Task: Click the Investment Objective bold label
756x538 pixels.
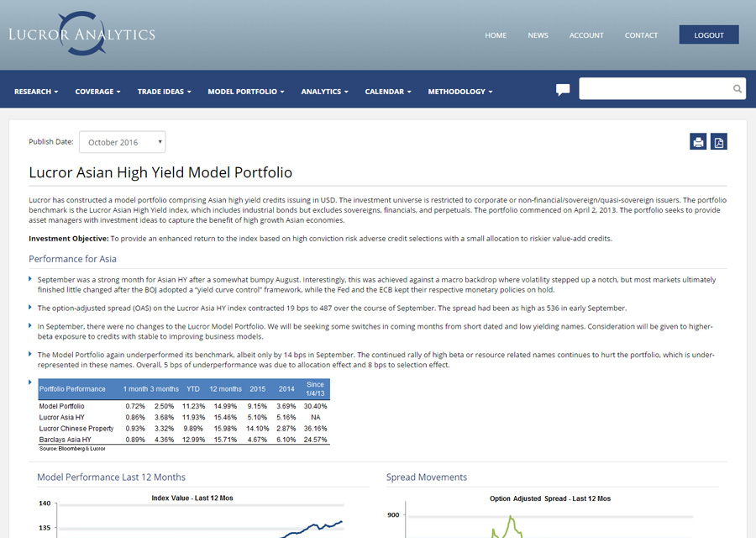Action: coord(69,239)
